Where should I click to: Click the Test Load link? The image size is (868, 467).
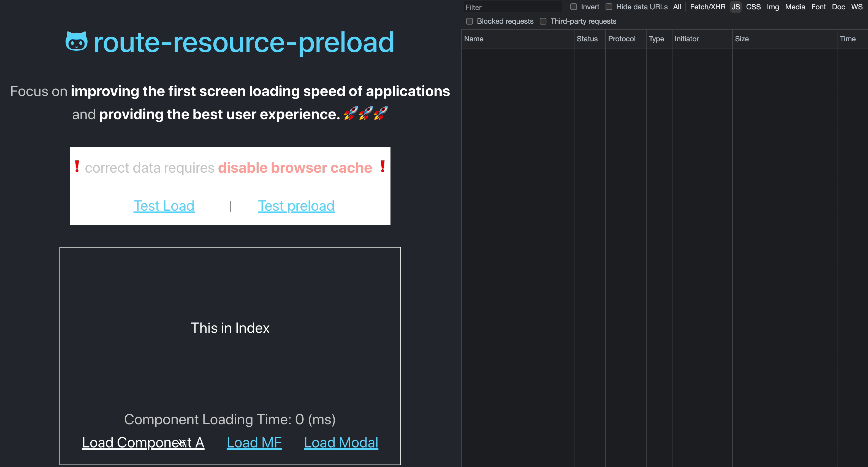tap(164, 205)
